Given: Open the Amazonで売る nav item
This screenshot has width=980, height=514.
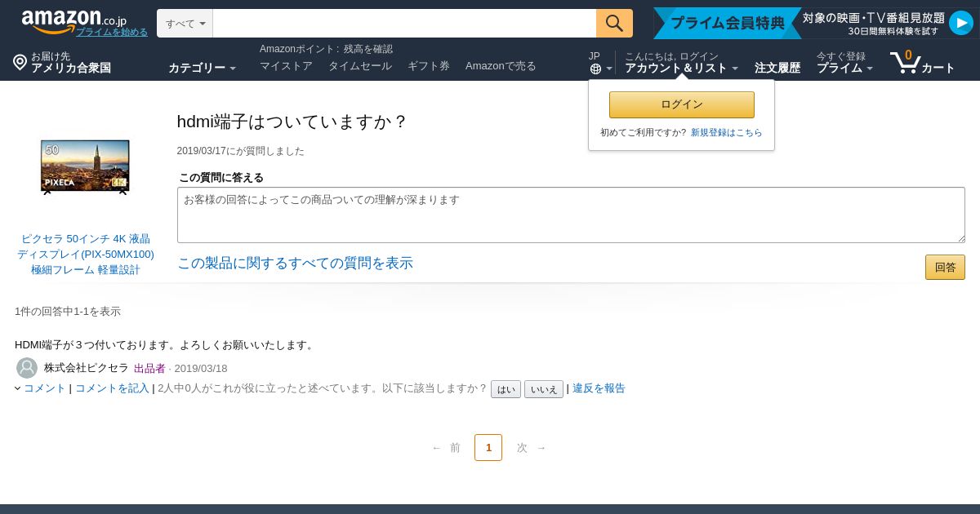Looking at the screenshot, I should click(x=501, y=66).
